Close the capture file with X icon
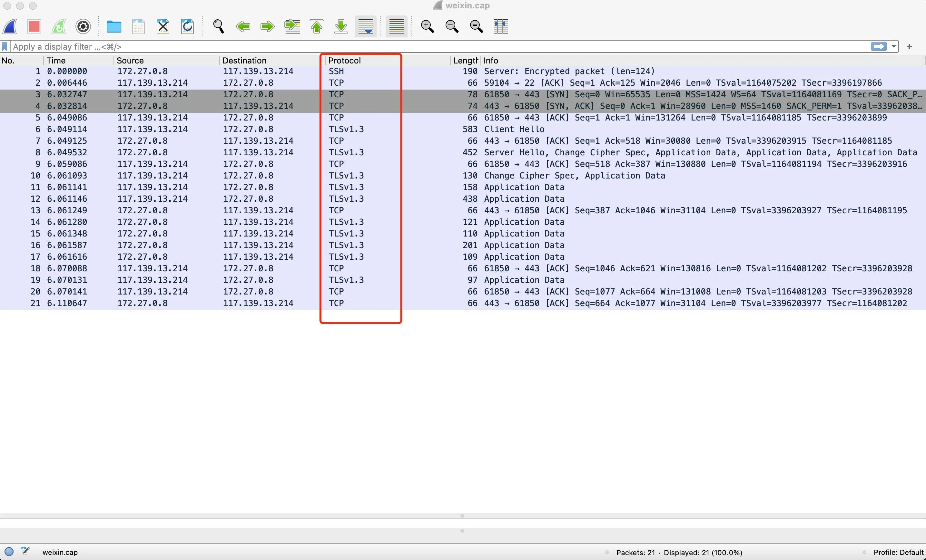Screen dimensions: 926x560 coord(163,27)
